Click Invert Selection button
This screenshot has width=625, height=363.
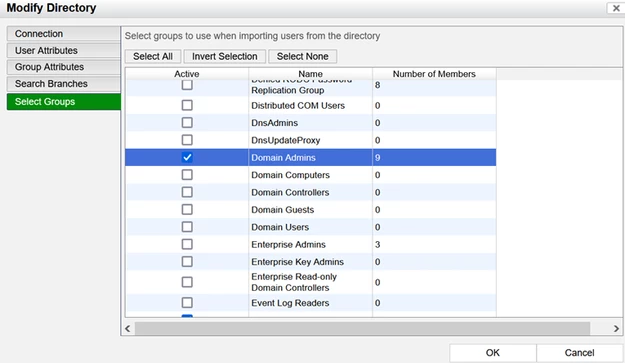click(225, 57)
